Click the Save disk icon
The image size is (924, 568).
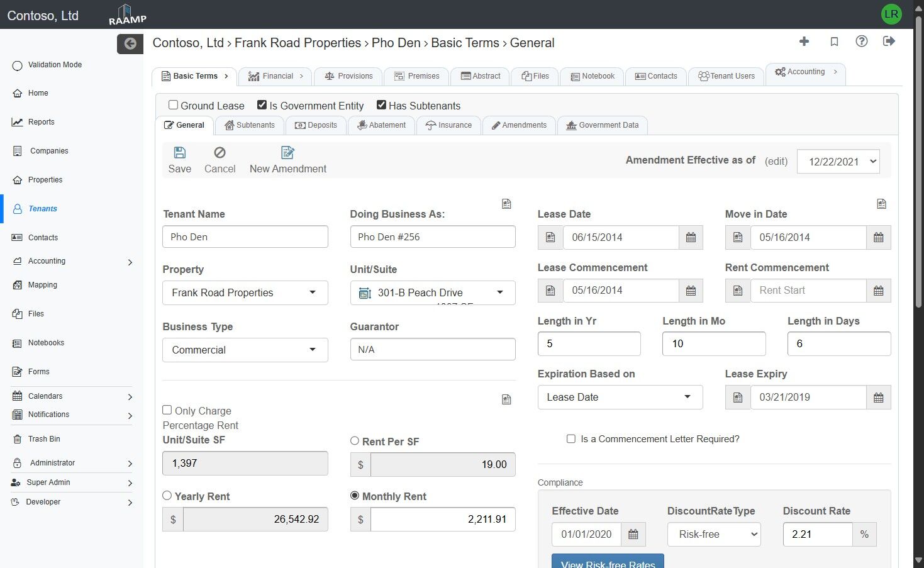[x=180, y=153]
